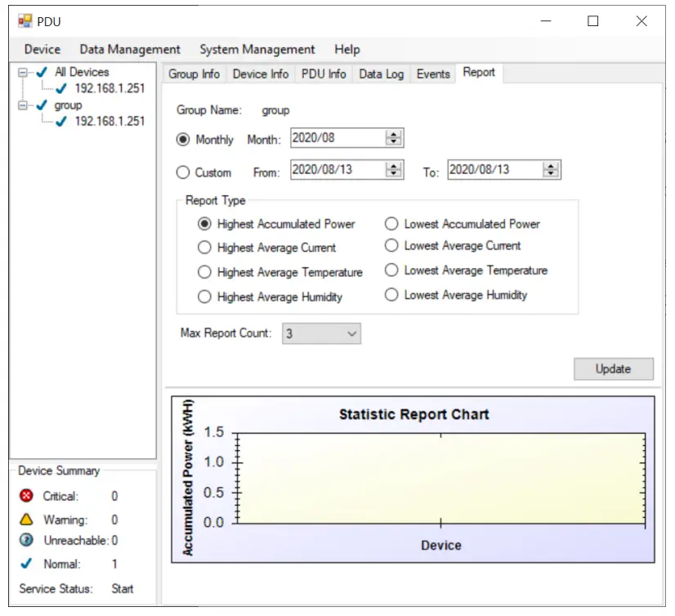Open the Max Report Count dropdown
Viewport: 675px width, 616px height.
point(321,333)
